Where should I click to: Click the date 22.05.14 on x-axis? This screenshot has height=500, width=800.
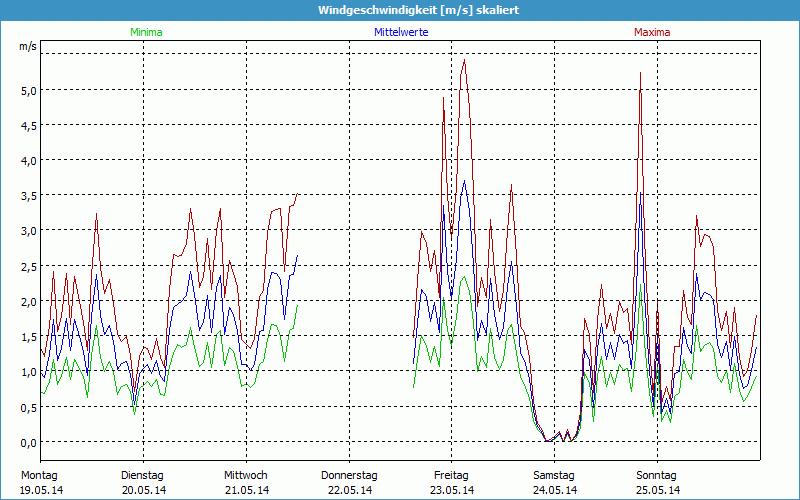click(350, 490)
